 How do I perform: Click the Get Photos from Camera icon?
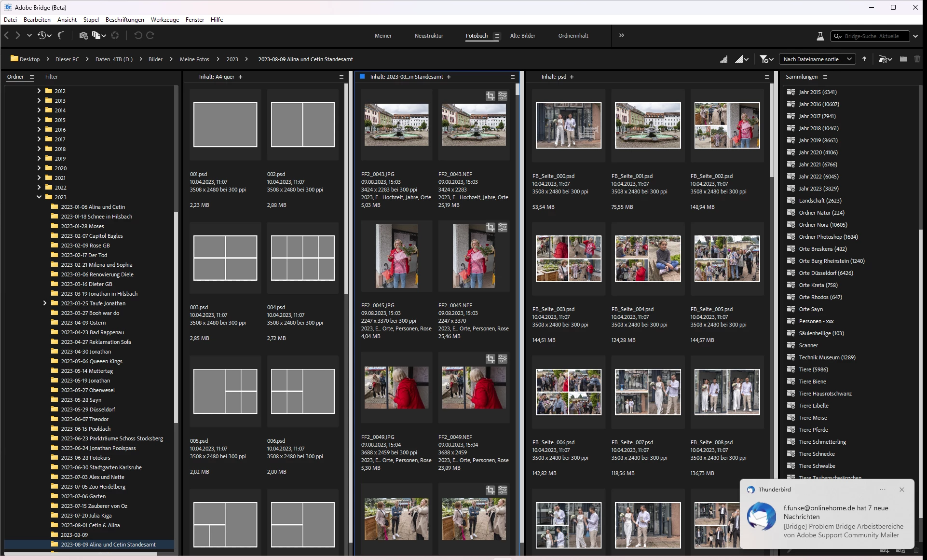(83, 36)
